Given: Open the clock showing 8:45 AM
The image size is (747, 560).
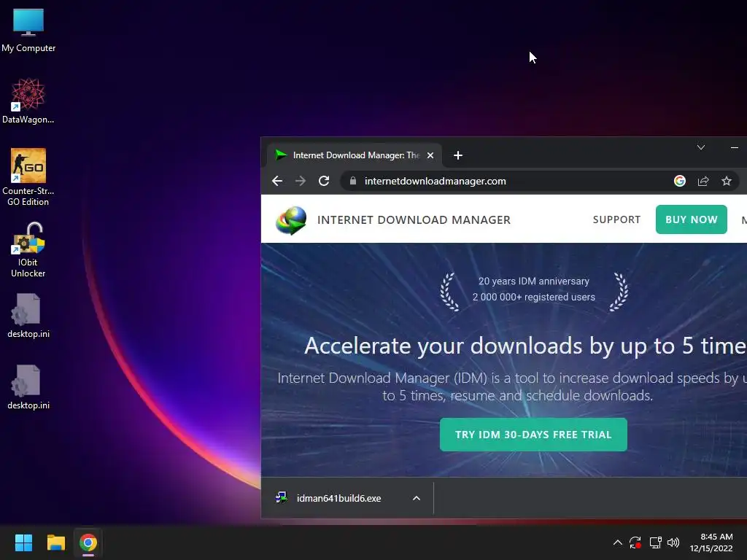Looking at the screenshot, I should pos(711,542).
